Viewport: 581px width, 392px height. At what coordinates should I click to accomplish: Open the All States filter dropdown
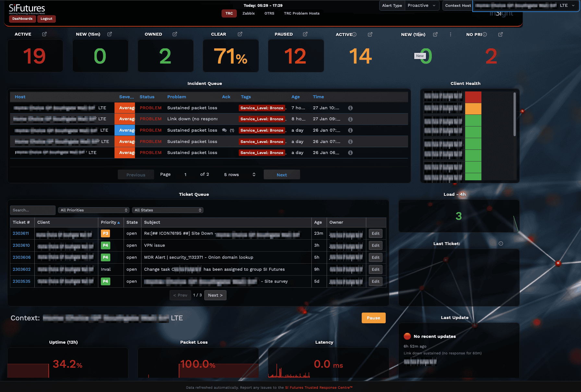click(x=168, y=210)
